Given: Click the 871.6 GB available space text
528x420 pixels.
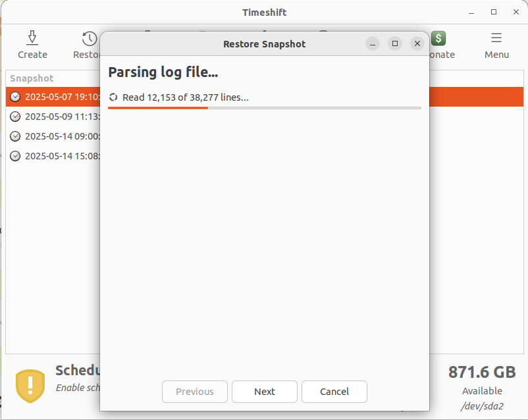Looking at the screenshot, I should coord(482,373).
